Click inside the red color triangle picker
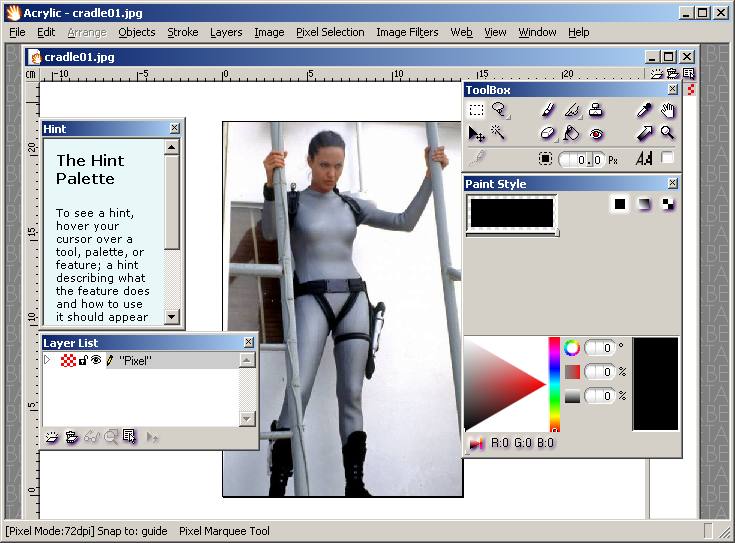Screen dimensions: 735x543 coord(499,384)
